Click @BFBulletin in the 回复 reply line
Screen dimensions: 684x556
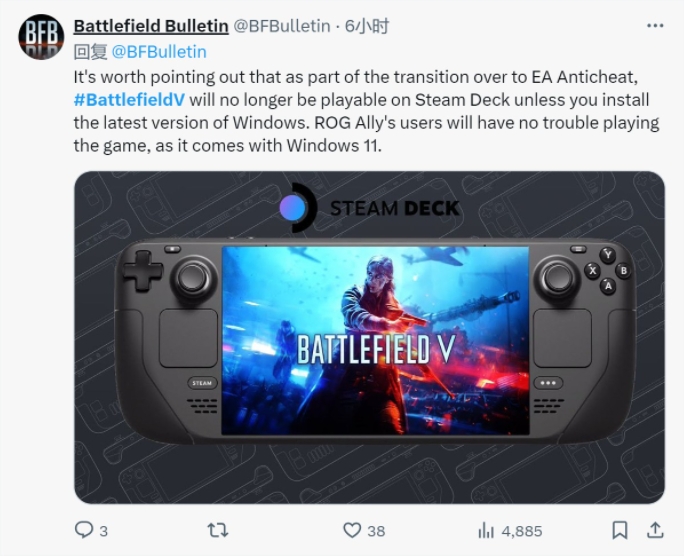(159, 51)
